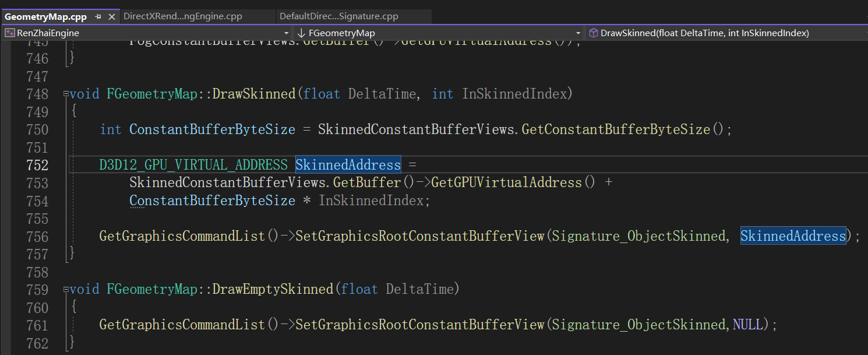
Task: Toggle the pin icon on GeometryMap.cpp tab
Action: 98,17
